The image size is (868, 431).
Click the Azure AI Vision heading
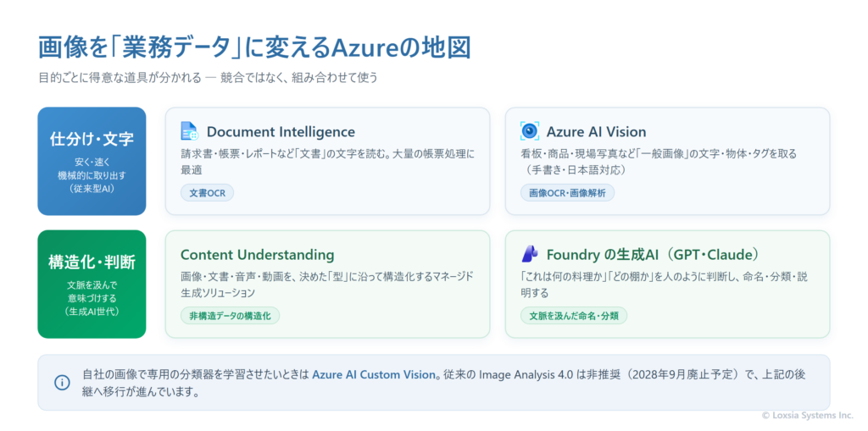596,132
